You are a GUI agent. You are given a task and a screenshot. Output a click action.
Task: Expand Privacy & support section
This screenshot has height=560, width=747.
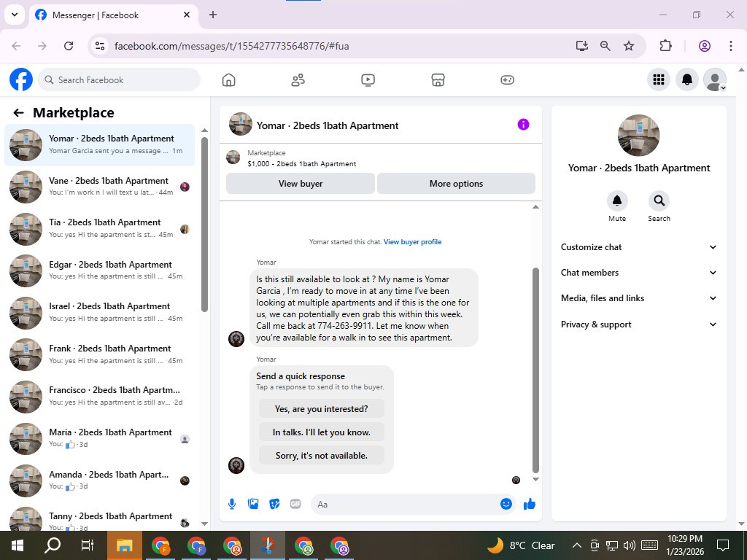[x=638, y=324]
